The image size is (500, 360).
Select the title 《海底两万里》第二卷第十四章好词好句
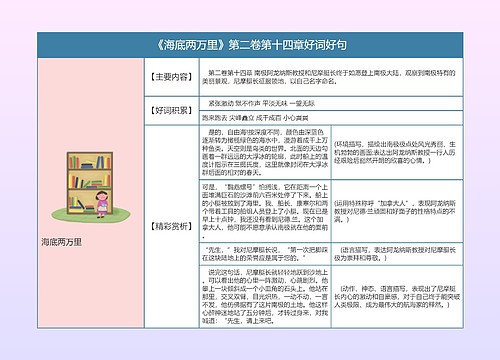point(251,45)
